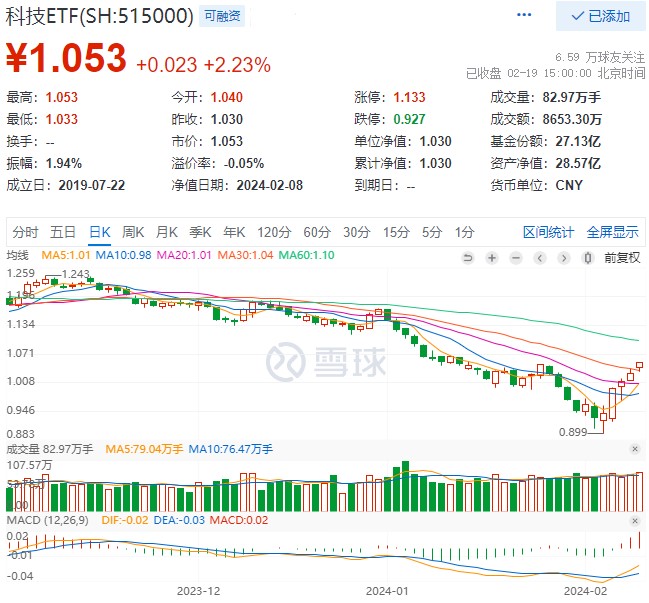
Task: Click the MA5:1.01 legend entry
Action: click(x=66, y=255)
